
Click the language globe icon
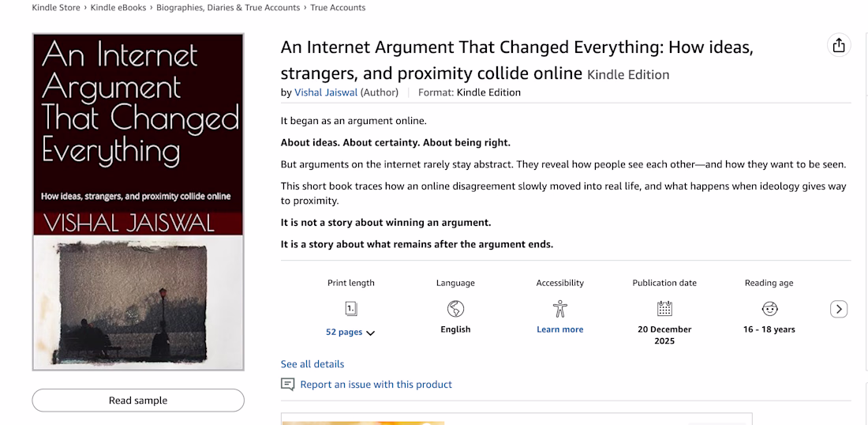click(x=455, y=309)
